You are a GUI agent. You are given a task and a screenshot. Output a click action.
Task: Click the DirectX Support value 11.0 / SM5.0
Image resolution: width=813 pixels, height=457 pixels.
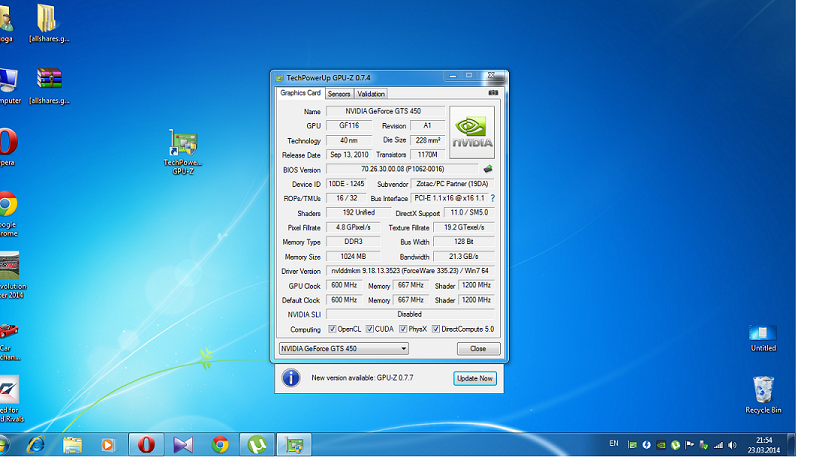tap(469, 213)
